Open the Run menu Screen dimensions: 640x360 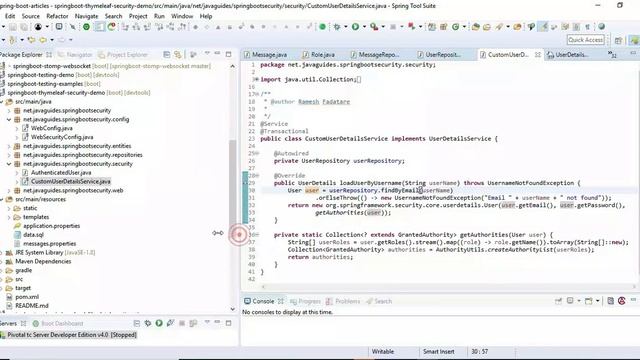tap(159, 16)
